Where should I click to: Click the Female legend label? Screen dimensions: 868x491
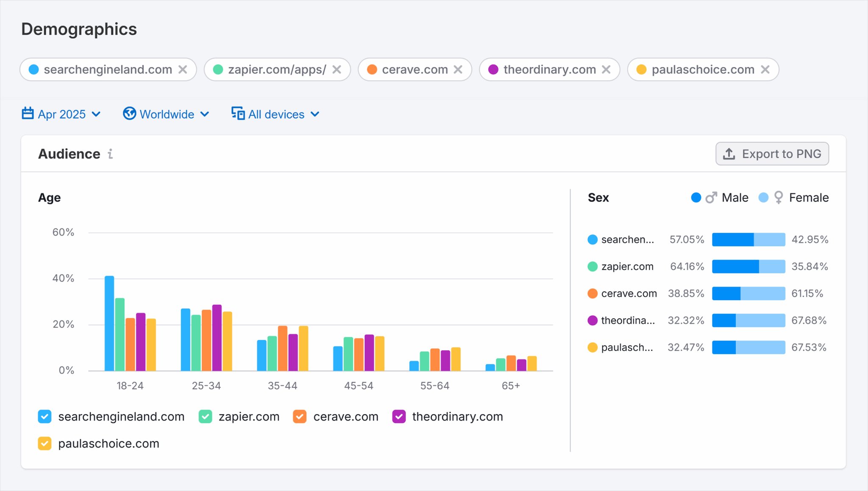809,198
